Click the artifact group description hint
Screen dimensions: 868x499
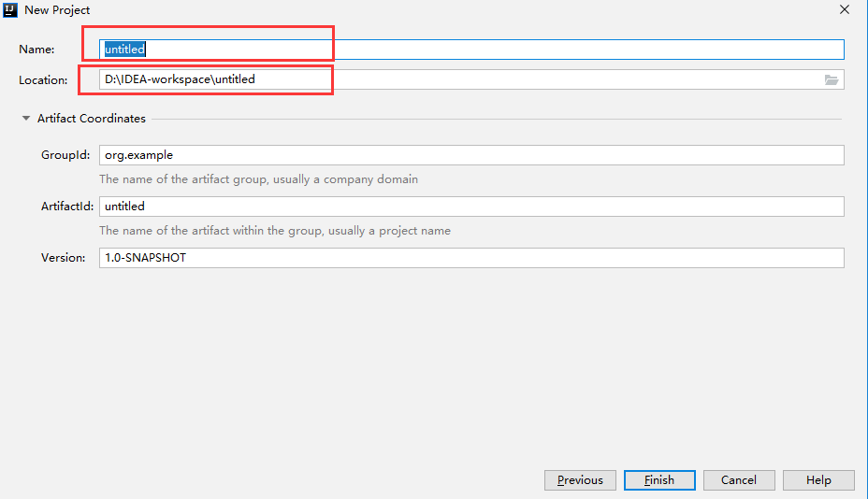pyautogui.click(x=259, y=178)
